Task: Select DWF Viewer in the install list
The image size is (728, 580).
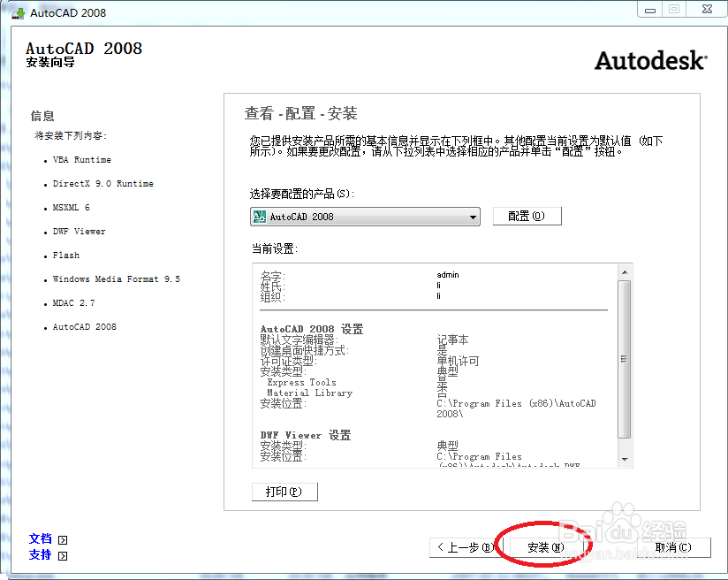Action: pos(79,232)
